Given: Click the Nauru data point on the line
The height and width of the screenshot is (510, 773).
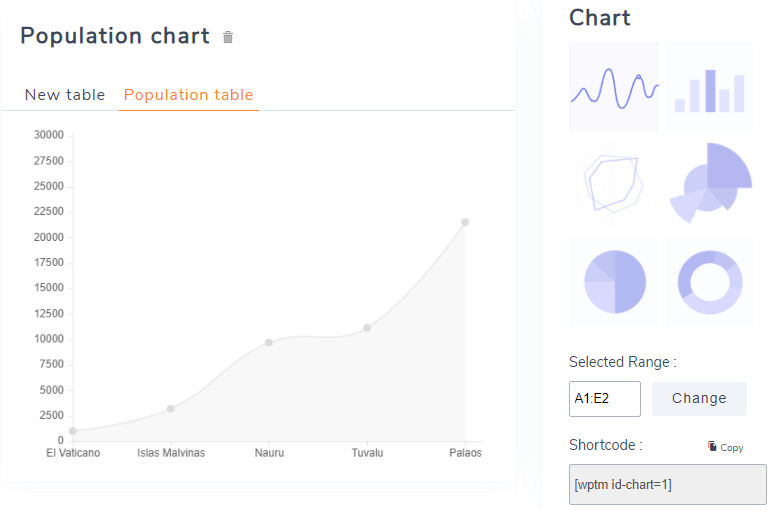Looking at the screenshot, I should pyautogui.click(x=269, y=342).
